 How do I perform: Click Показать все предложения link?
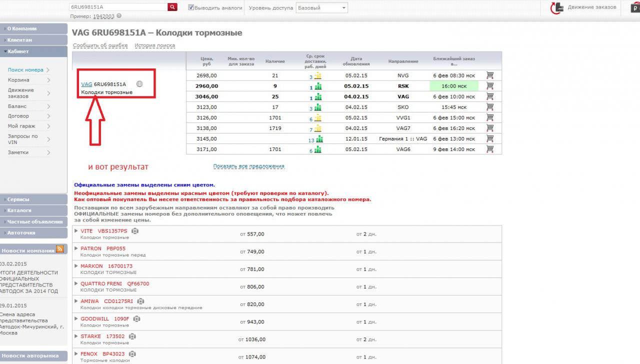pyautogui.click(x=248, y=166)
